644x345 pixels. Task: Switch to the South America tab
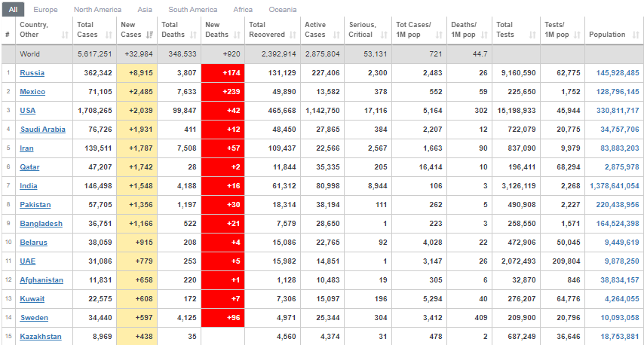(192, 10)
